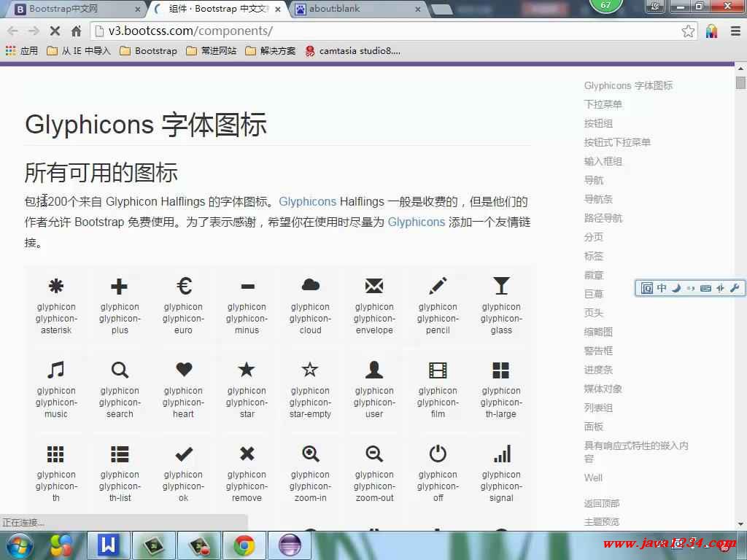Click the glyphicon-cloud icon

coord(311,285)
